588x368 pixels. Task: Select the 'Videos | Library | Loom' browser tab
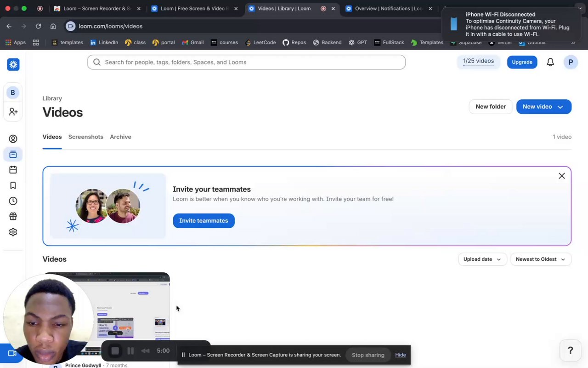click(291, 8)
